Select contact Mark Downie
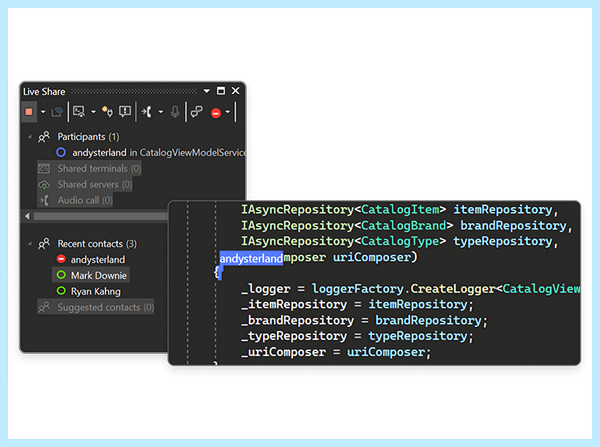 (99, 276)
